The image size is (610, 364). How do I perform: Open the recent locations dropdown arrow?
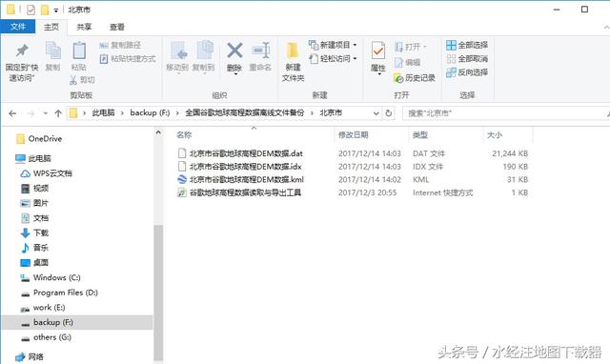[x=46, y=113]
